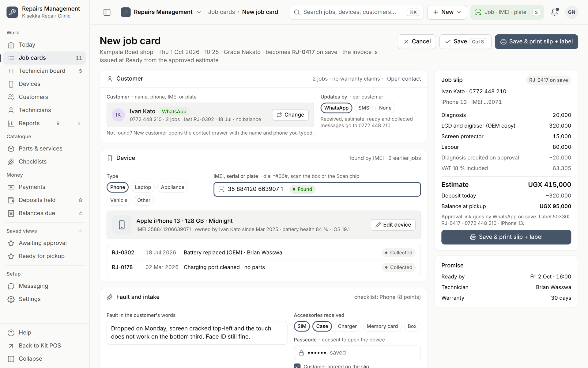Add a saved view with the plus icon
Screen dimensions: 588x368
click(80, 231)
